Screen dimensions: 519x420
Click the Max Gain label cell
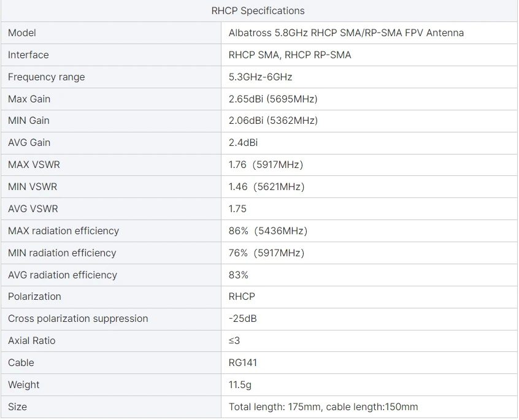29,99
